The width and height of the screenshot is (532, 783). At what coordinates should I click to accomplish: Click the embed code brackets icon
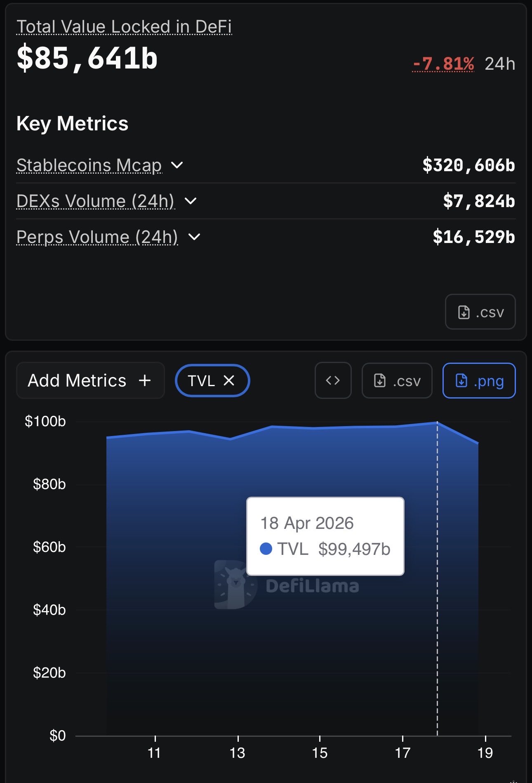coord(333,380)
